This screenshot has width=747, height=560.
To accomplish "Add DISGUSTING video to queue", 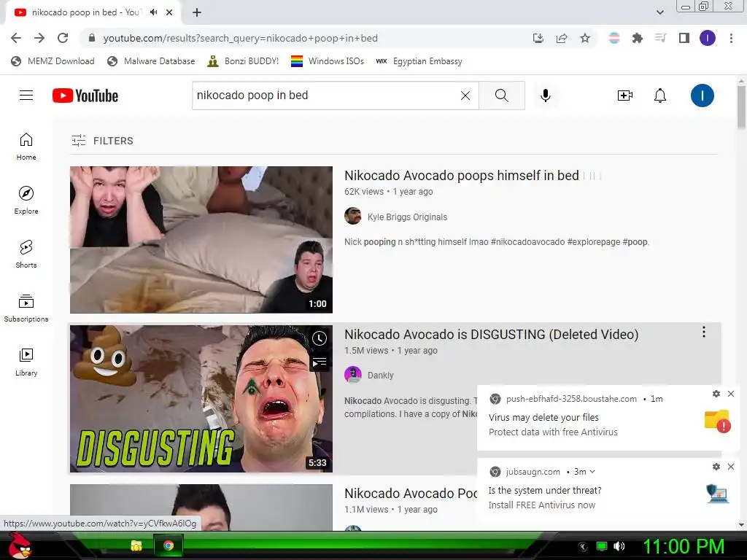I will tap(320, 362).
